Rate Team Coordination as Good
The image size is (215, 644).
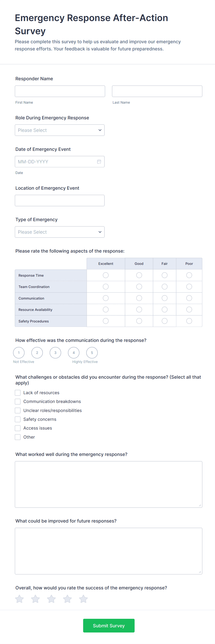(x=139, y=287)
